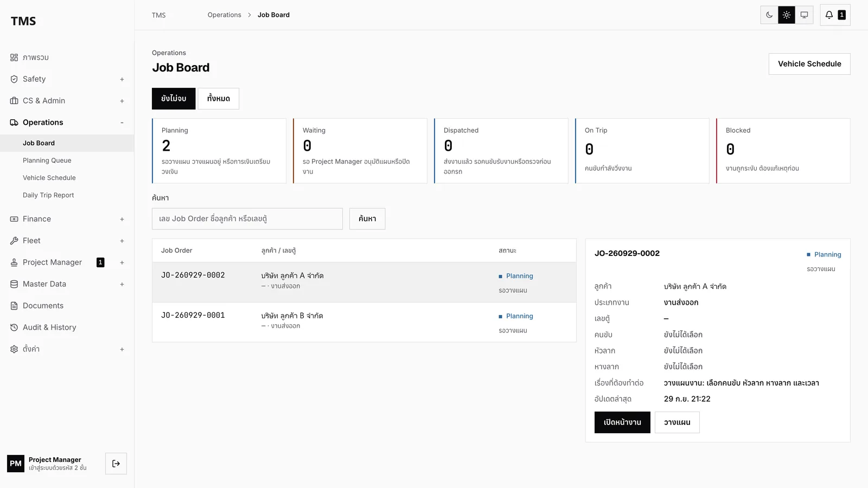The height and width of the screenshot is (488, 868).
Task: Select the ยังไม่จบ filter tab
Action: [174, 99]
